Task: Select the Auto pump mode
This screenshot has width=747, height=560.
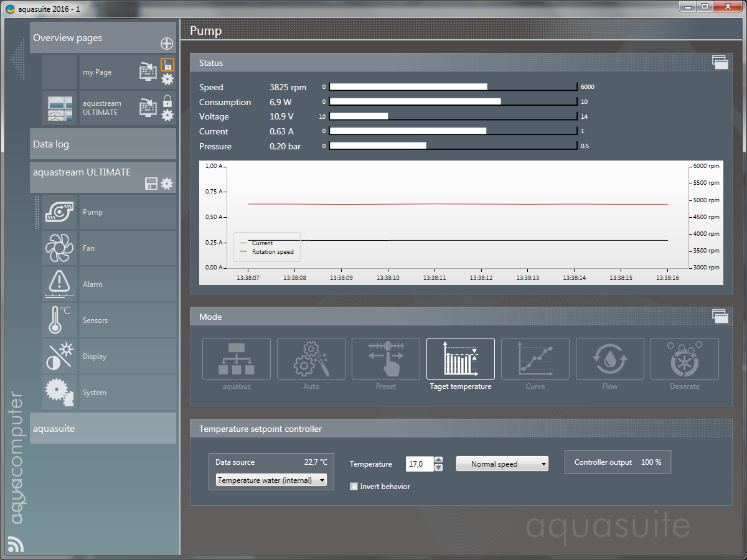Action: [311, 359]
